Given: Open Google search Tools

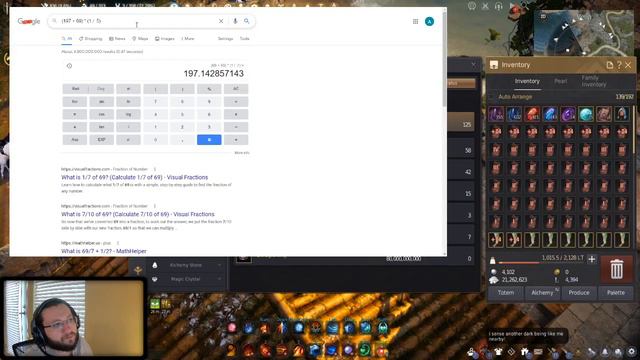Looking at the screenshot, I should pyautogui.click(x=244, y=39).
